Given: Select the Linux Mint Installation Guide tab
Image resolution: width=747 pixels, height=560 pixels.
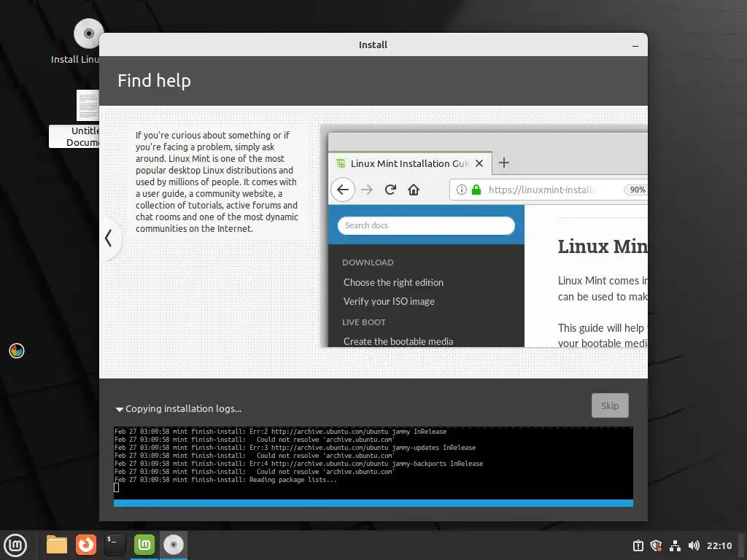Looking at the screenshot, I should (410, 163).
